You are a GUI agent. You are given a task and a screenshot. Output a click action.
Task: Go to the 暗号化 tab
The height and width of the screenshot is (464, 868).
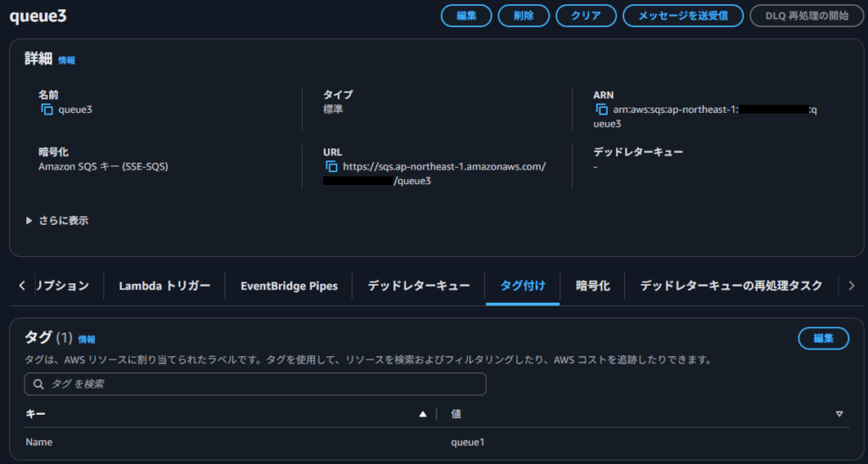pos(593,286)
